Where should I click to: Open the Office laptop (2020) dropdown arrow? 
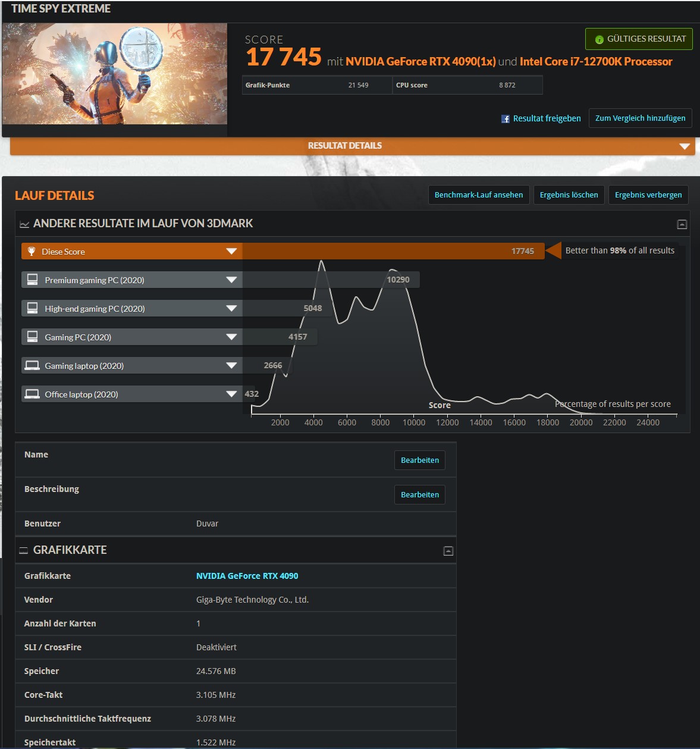tap(232, 394)
